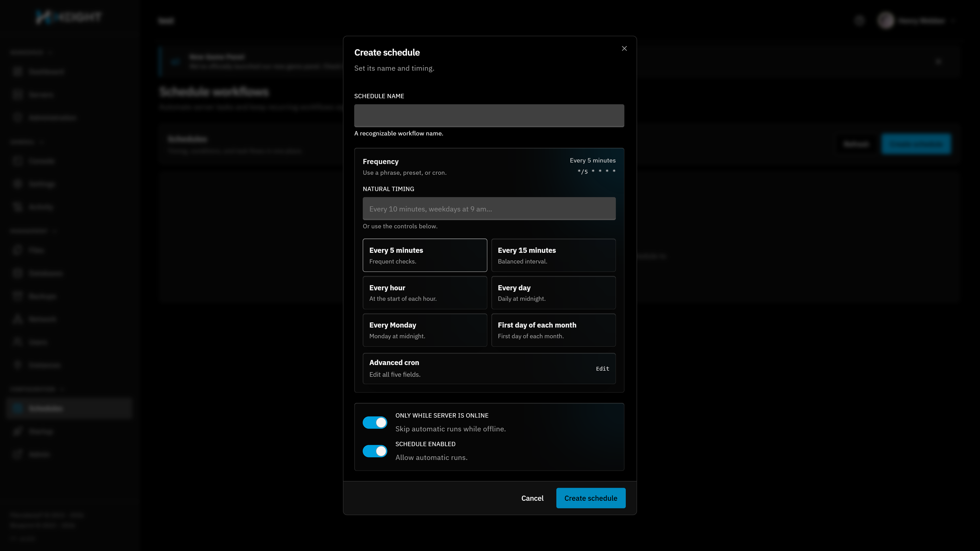The height and width of the screenshot is (551, 980).
Task: Pick the First day of each month preset
Action: 553,330
